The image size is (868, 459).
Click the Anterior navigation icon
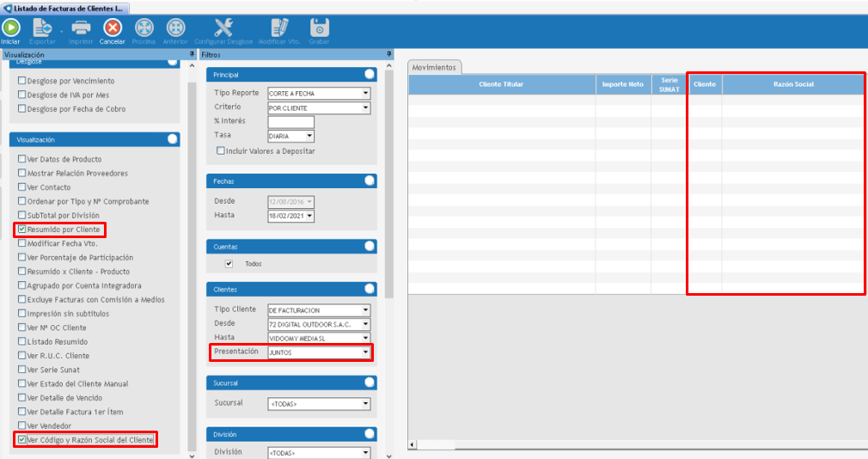[175, 28]
